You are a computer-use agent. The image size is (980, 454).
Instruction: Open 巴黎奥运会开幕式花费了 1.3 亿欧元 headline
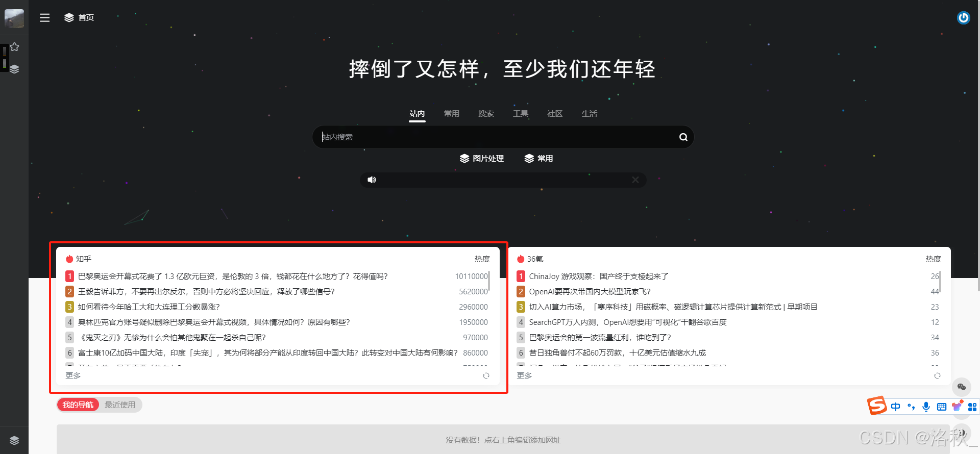tap(233, 276)
